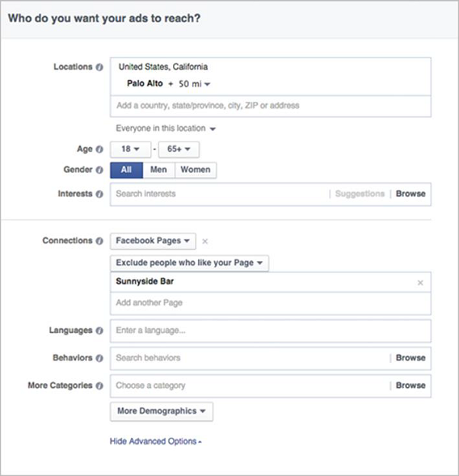This screenshot has width=459, height=476.
Task: Choose Men as the gender
Action: (159, 170)
